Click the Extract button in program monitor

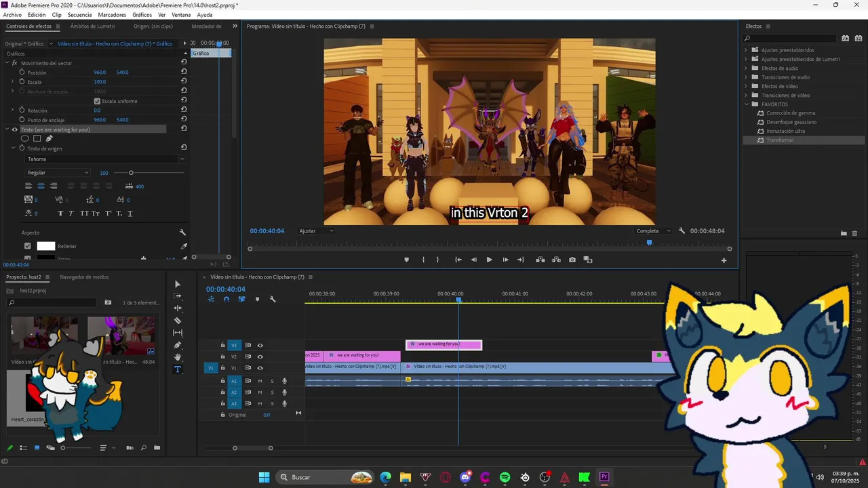[x=556, y=260]
